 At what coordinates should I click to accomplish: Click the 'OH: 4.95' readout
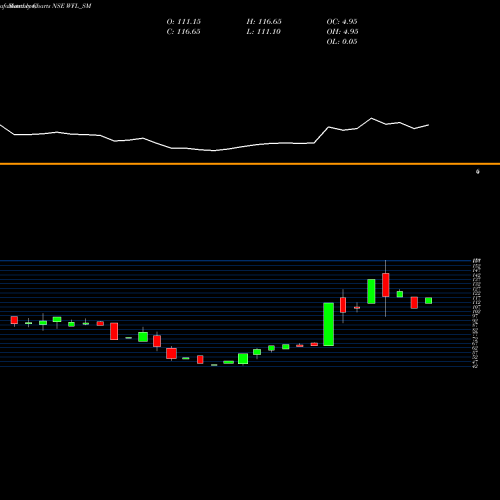tap(342, 32)
